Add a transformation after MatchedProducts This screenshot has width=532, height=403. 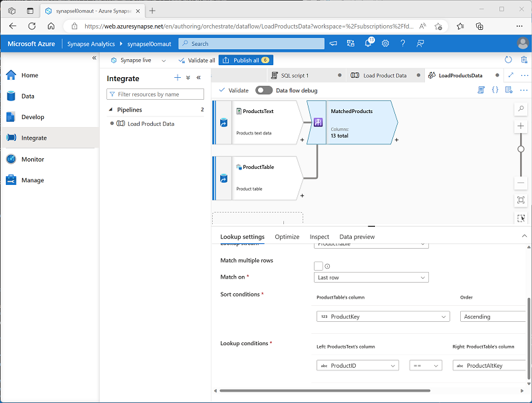(396, 140)
